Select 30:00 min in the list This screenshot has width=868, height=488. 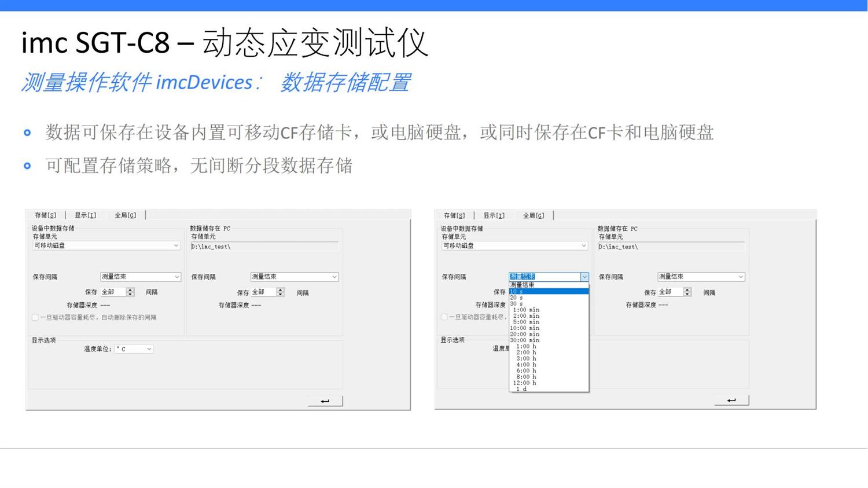pyautogui.click(x=549, y=340)
